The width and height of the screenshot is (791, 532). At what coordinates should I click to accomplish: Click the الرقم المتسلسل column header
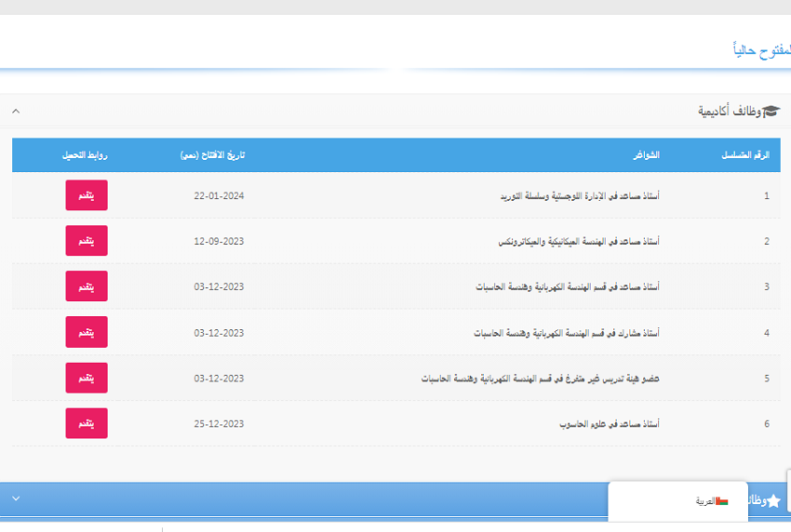click(745, 154)
